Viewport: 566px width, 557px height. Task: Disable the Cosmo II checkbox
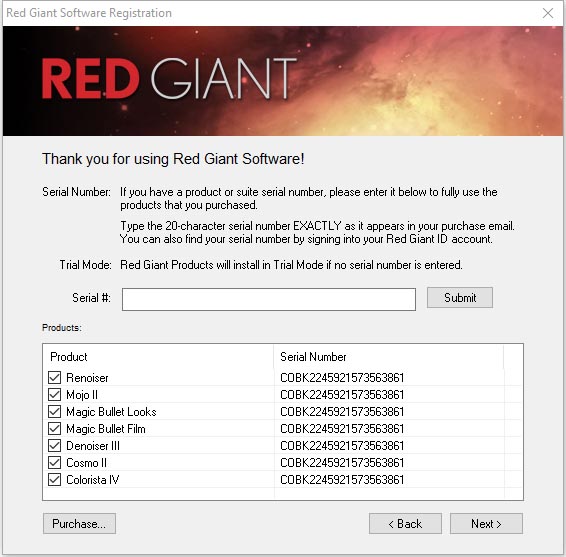click(54, 462)
